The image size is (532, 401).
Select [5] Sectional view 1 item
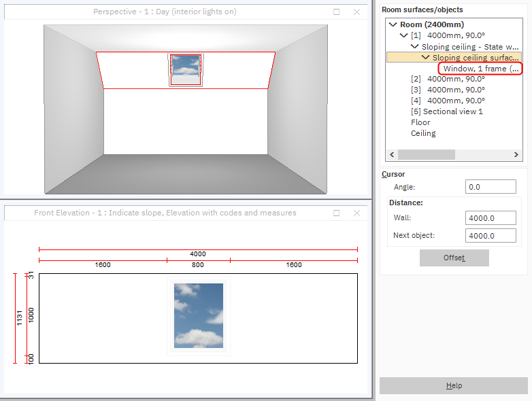click(x=446, y=111)
